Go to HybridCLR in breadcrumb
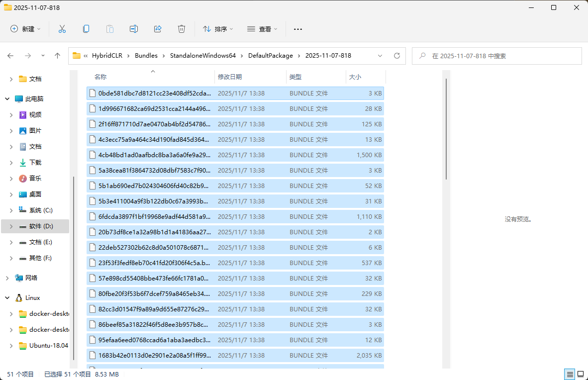 point(107,56)
